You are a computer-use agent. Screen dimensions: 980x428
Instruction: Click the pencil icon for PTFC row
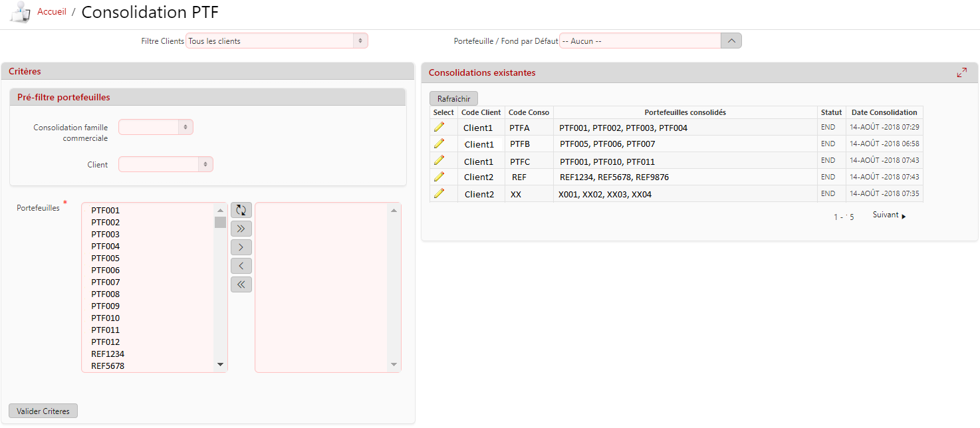(x=439, y=160)
